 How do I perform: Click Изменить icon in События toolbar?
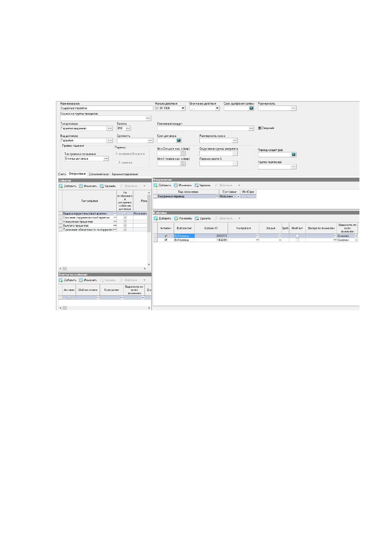click(x=81, y=186)
